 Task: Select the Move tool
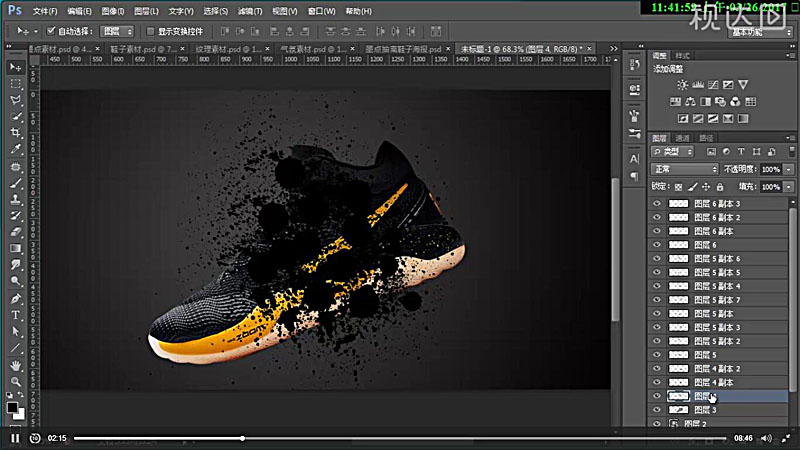coord(15,67)
